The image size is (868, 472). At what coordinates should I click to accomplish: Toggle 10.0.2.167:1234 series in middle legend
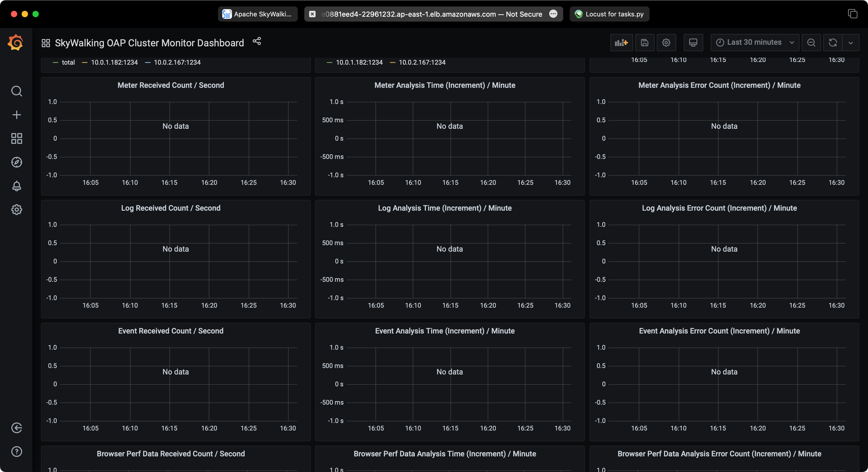coord(422,62)
